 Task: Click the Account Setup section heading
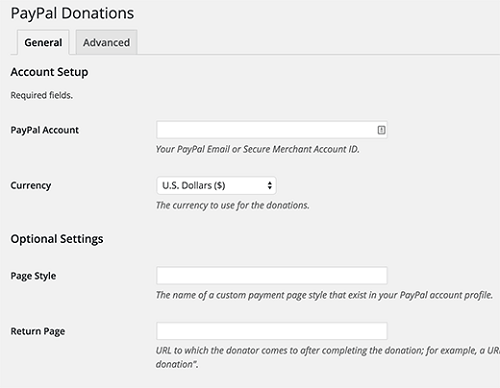pyautogui.click(x=49, y=72)
